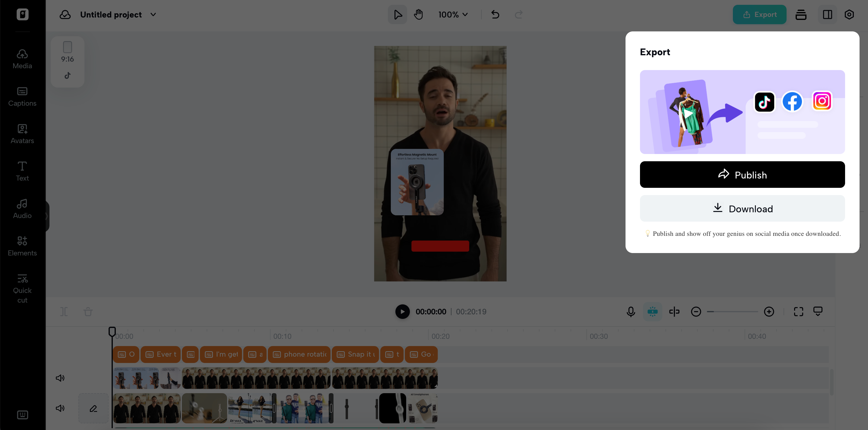The height and width of the screenshot is (430, 868).
Task: Open the Elements panel
Action: pos(22,246)
